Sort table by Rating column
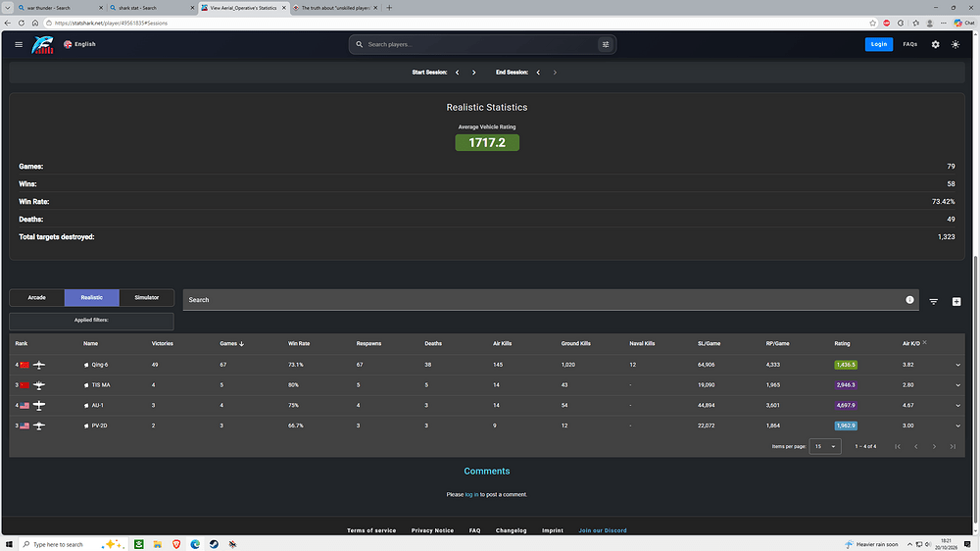The height and width of the screenshot is (551, 980). (842, 343)
